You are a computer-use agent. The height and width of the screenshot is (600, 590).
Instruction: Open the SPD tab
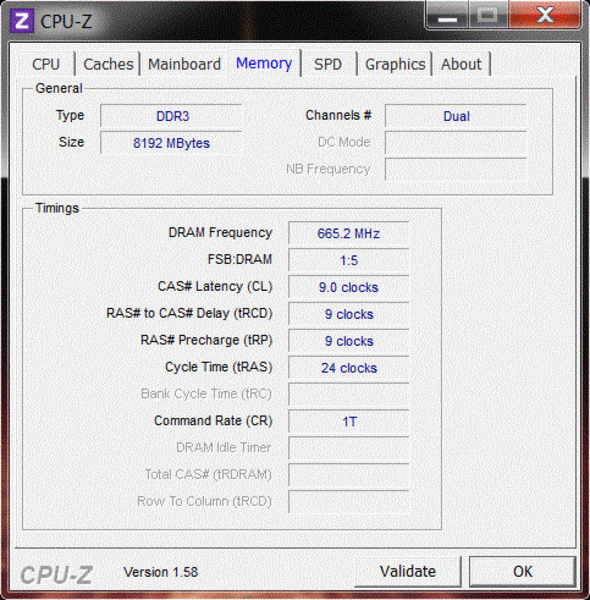pyautogui.click(x=328, y=64)
